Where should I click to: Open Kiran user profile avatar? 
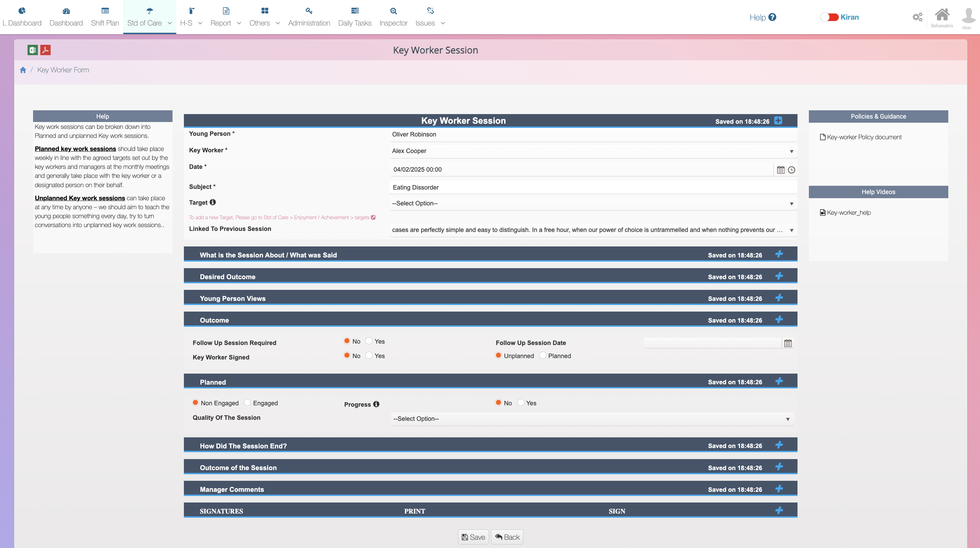(968, 18)
